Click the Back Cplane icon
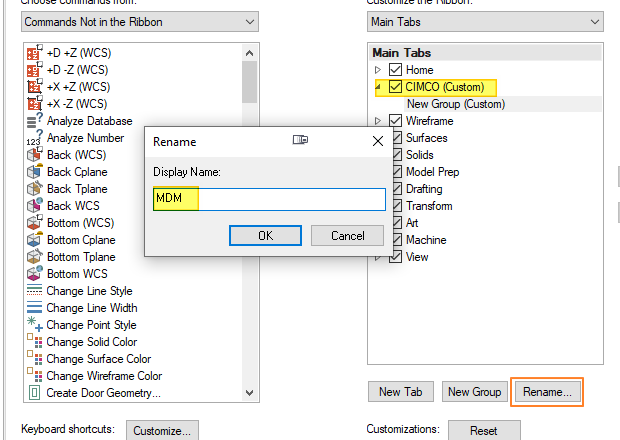The image size is (620, 440). pyautogui.click(x=34, y=172)
